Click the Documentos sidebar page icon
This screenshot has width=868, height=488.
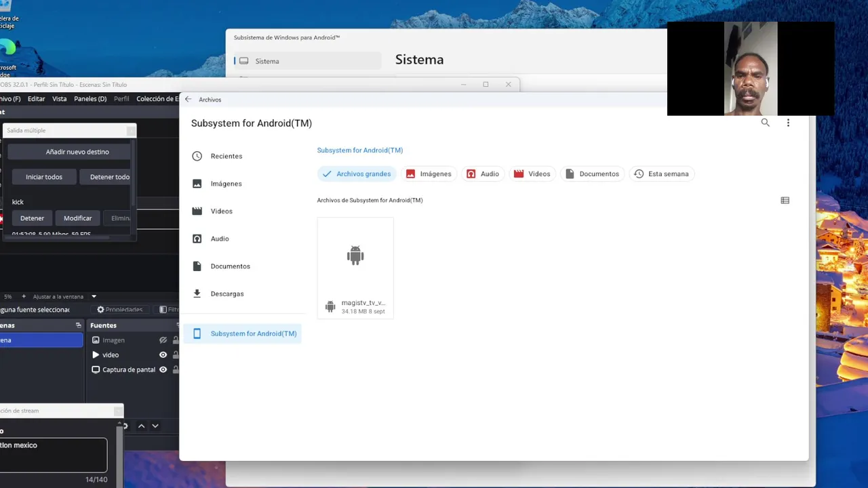(197, 266)
